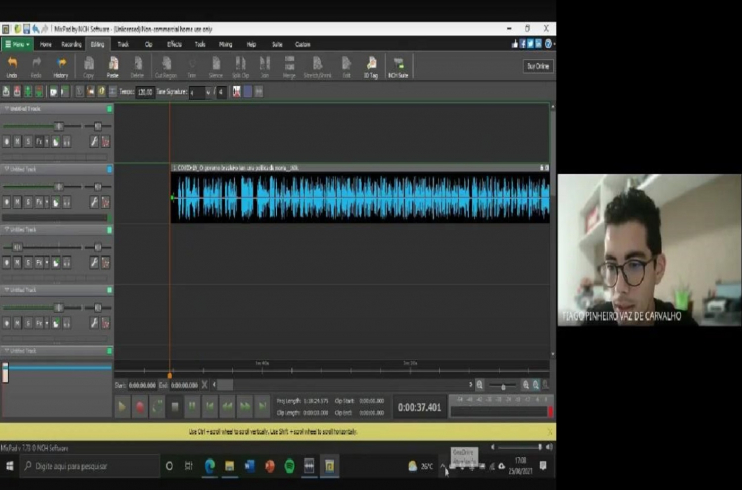742x490 pixels.
Task: Click the Tempo value field
Action: click(145, 92)
